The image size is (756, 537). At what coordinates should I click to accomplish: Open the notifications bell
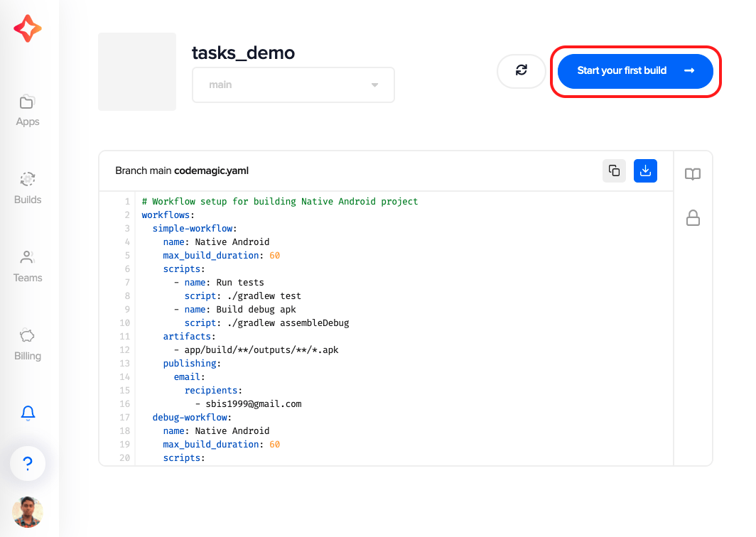pyautogui.click(x=27, y=413)
